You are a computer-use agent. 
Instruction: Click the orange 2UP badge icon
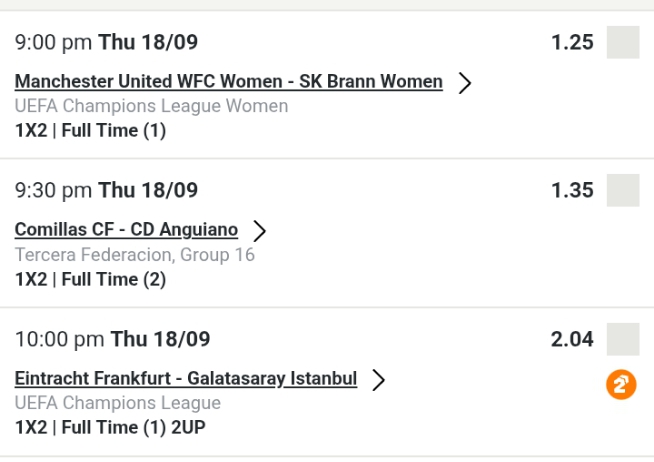click(x=622, y=385)
